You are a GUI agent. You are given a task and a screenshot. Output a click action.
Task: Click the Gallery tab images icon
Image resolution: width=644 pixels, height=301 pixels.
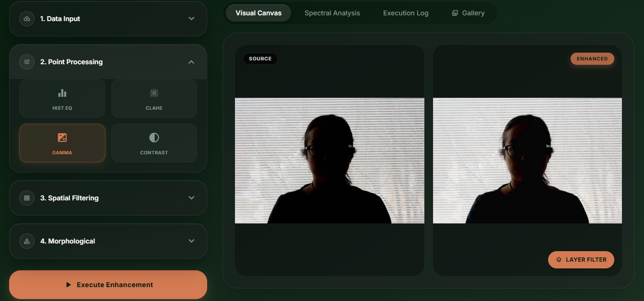[x=455, y=13]
